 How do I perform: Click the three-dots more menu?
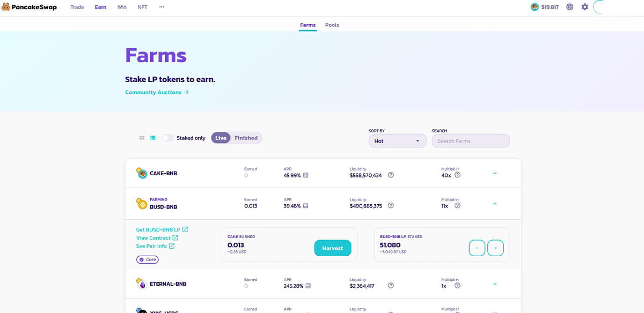[x=162, y=7]
